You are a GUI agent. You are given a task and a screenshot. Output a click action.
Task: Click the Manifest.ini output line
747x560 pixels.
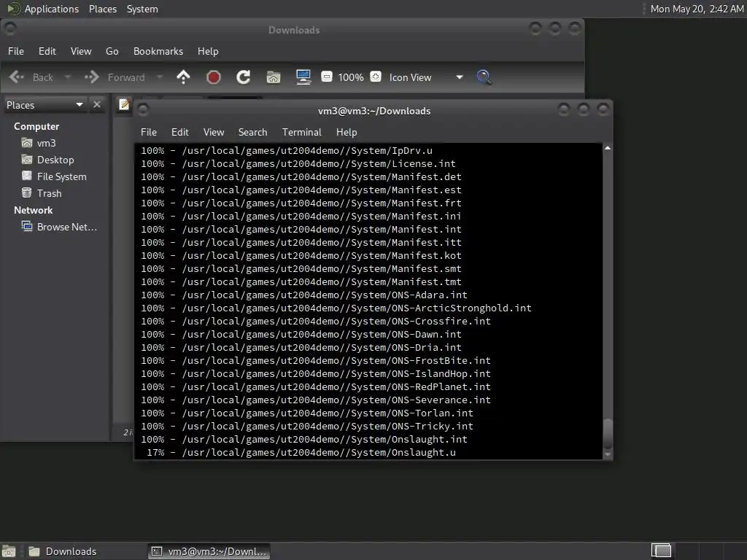click(301, 216)
